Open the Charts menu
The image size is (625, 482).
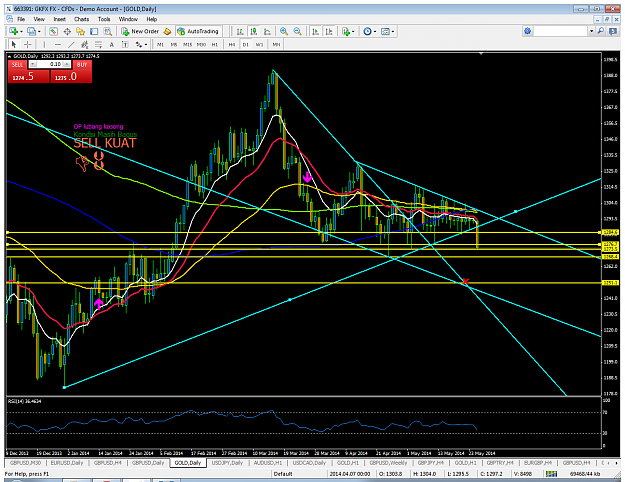coord(81,19)
